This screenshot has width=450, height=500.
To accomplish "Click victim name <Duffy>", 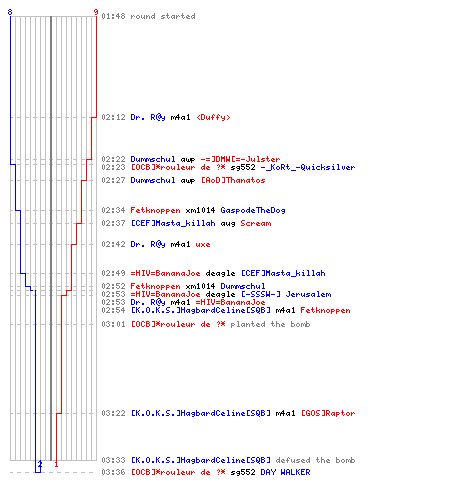I will [x=213, y=117].
